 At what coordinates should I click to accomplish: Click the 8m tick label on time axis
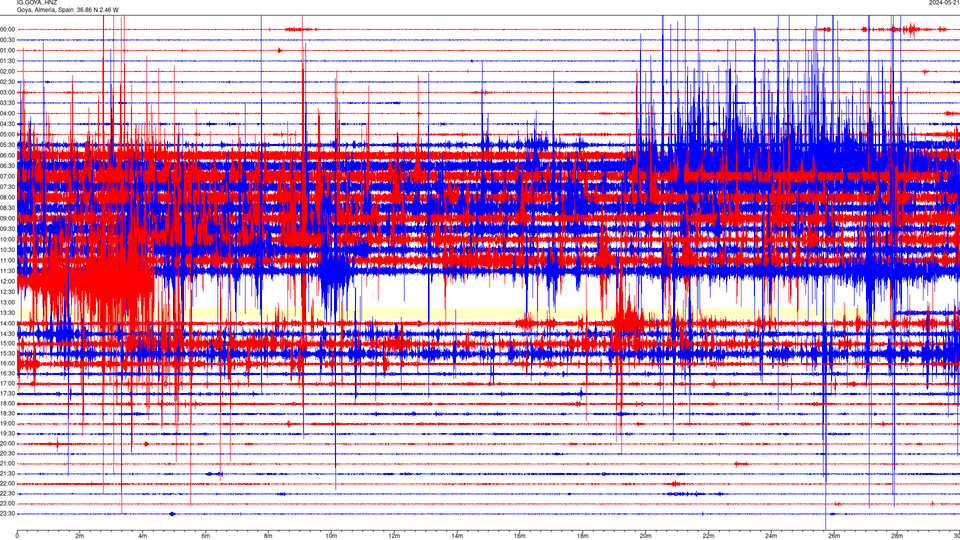coord(268,536)
